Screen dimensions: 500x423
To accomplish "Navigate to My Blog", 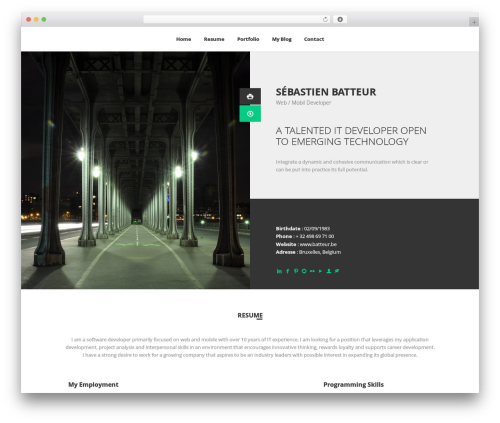I will [282, 39].
